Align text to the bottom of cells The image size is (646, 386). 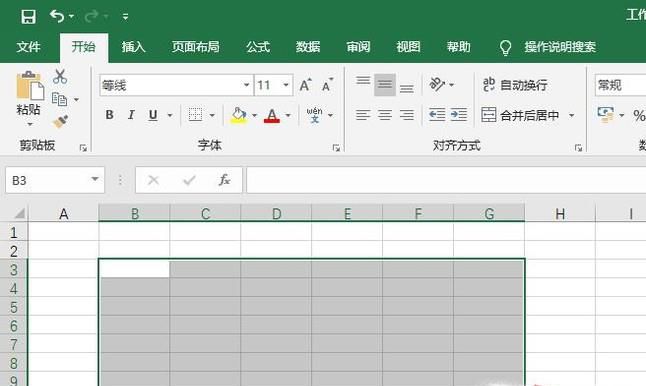pyautogui.click(x=407, y=88)
